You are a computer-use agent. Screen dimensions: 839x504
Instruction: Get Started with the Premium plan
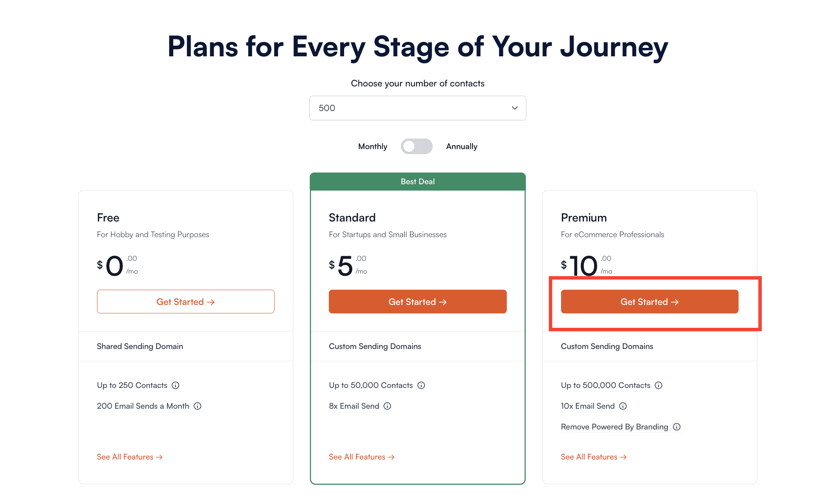[x=650, y=302]
